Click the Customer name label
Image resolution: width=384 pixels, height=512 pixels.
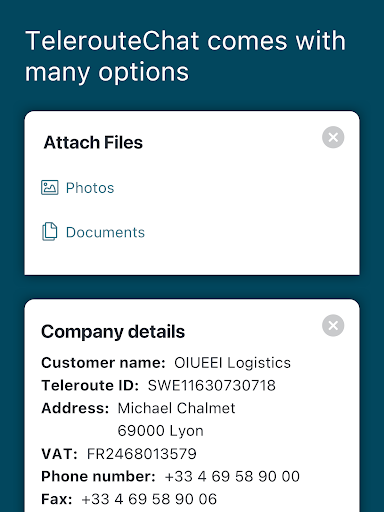[103, 363]
